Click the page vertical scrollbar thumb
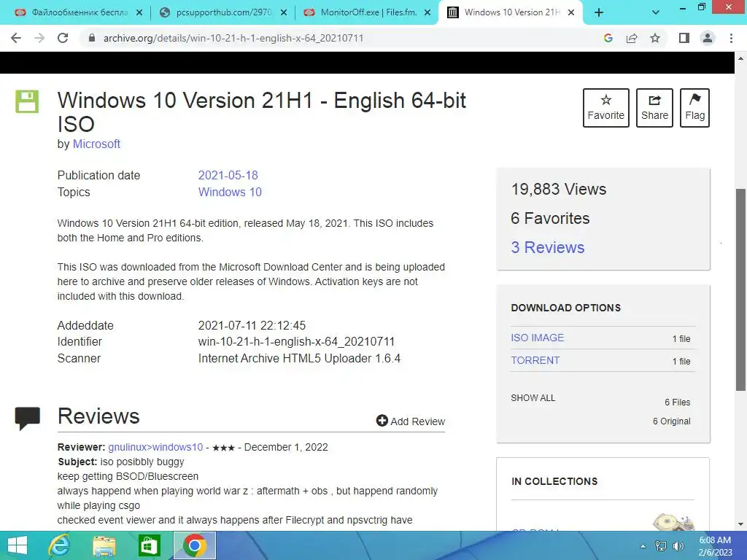The image size is (747, 560). click(740, 289)
